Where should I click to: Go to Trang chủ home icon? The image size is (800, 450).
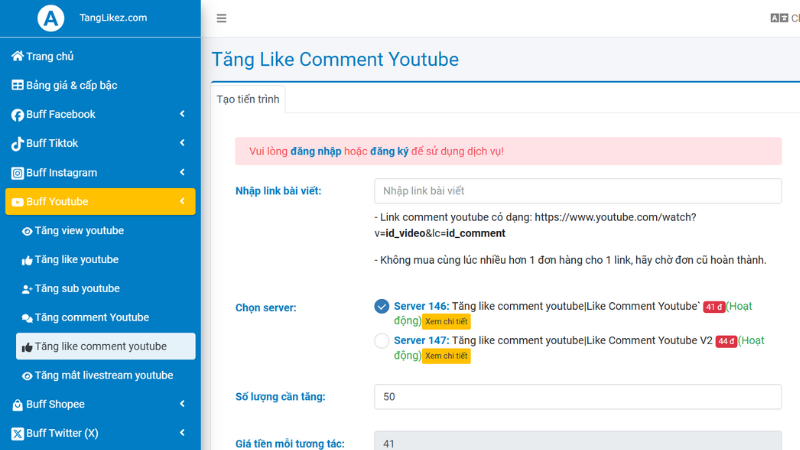pos(17,56)
